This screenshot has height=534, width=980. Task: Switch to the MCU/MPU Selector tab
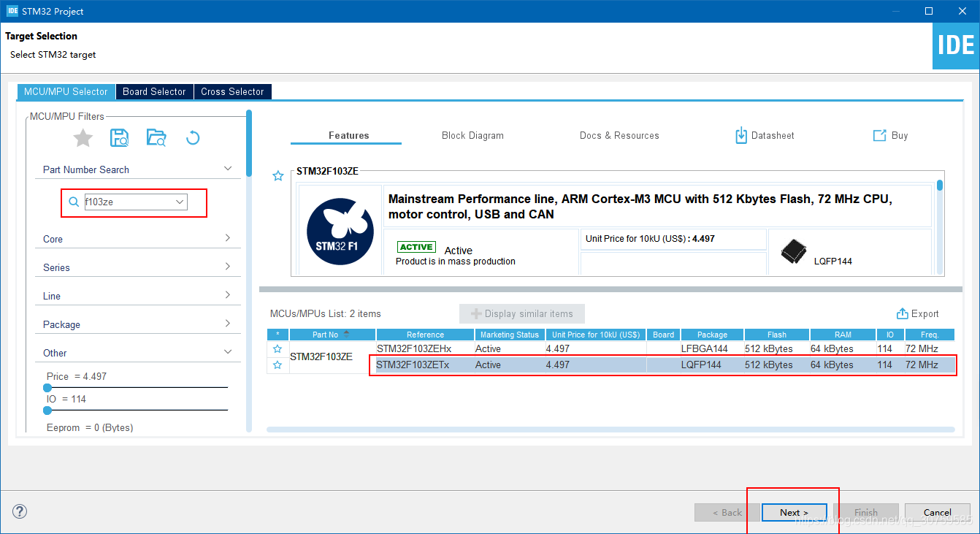pos(66,91)
